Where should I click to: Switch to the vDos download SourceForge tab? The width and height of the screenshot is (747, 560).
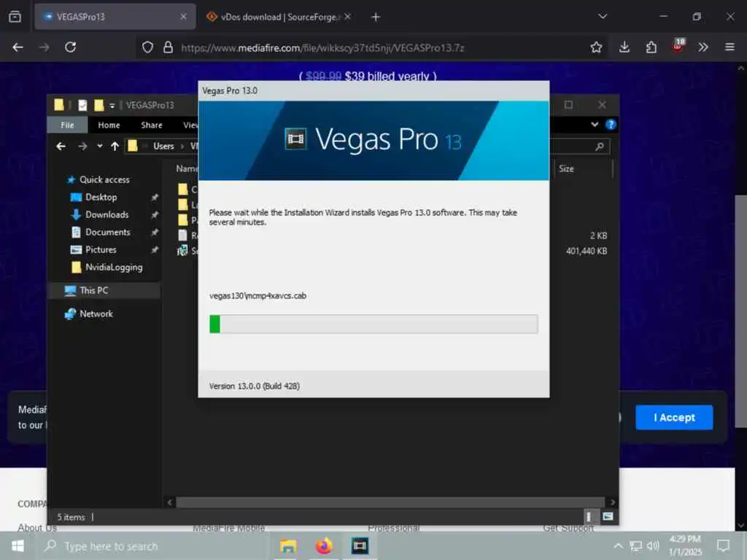[x=279, y=17]
